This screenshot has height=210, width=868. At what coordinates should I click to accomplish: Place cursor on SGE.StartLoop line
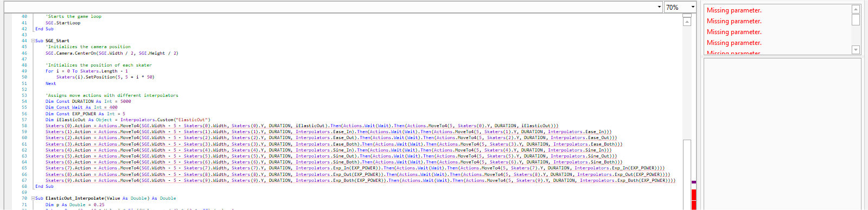coord(63,23)
